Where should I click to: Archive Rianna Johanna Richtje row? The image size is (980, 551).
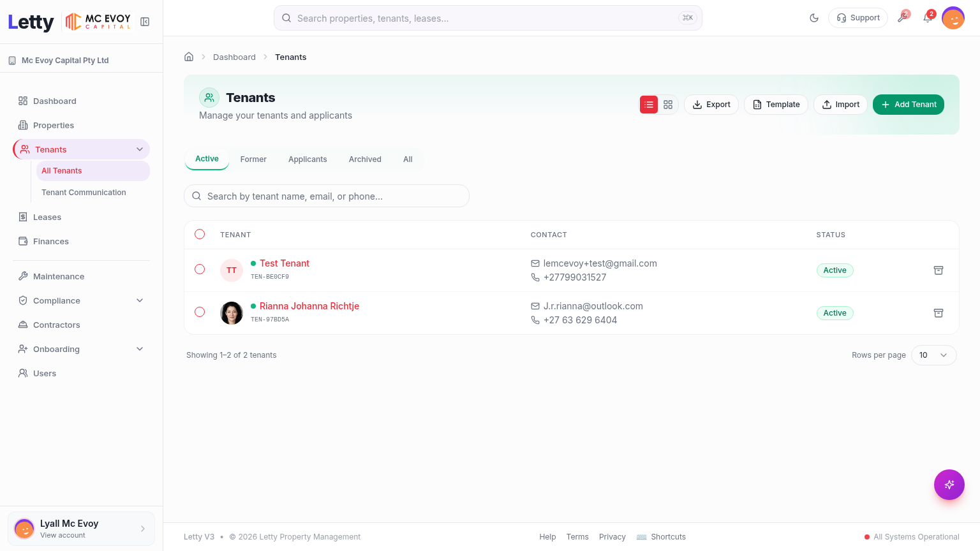[939, 313]
